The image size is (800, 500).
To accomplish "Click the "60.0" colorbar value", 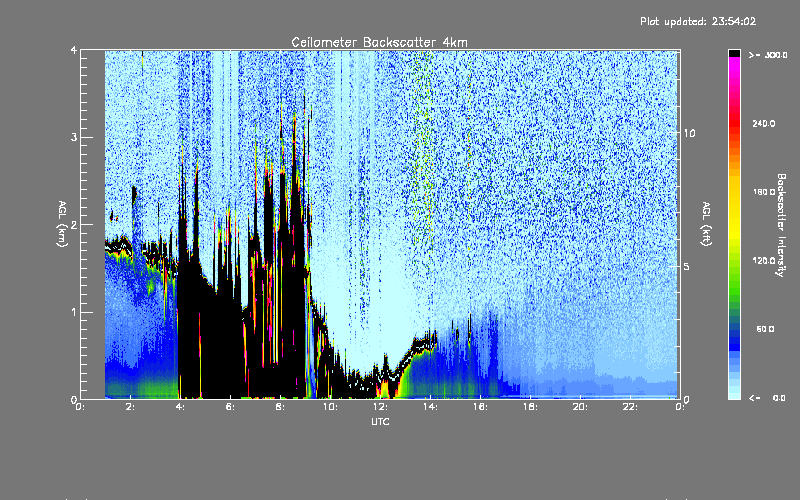I will click(765, 329).
